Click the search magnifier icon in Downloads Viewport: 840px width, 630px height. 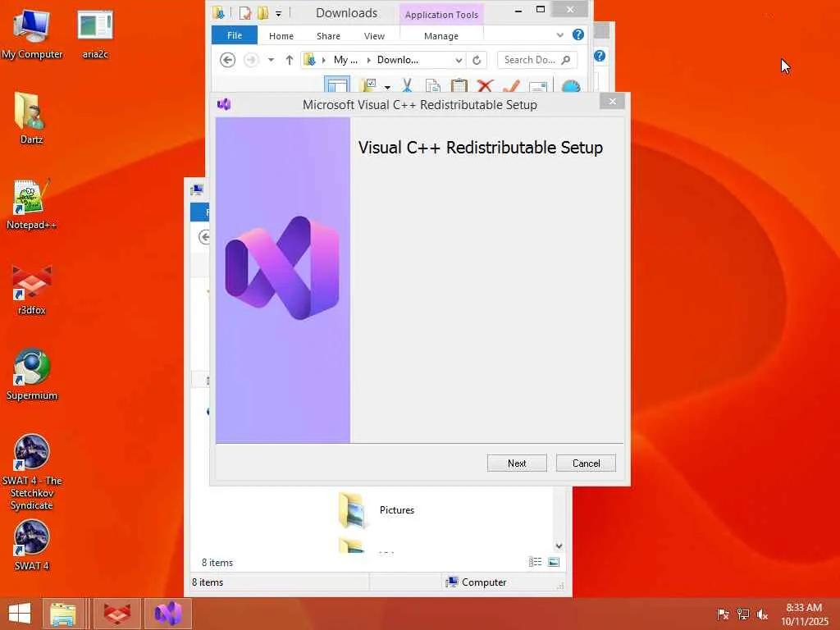pos(566,60)
